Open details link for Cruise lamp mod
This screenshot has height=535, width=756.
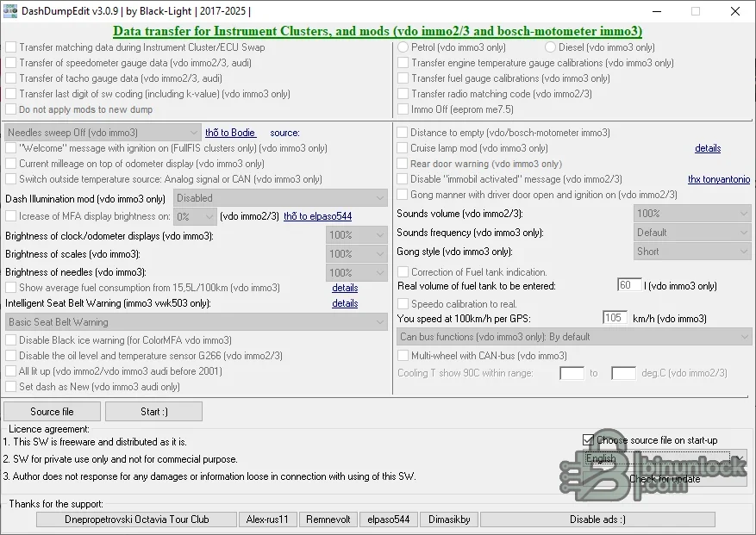tap(708, 148)
